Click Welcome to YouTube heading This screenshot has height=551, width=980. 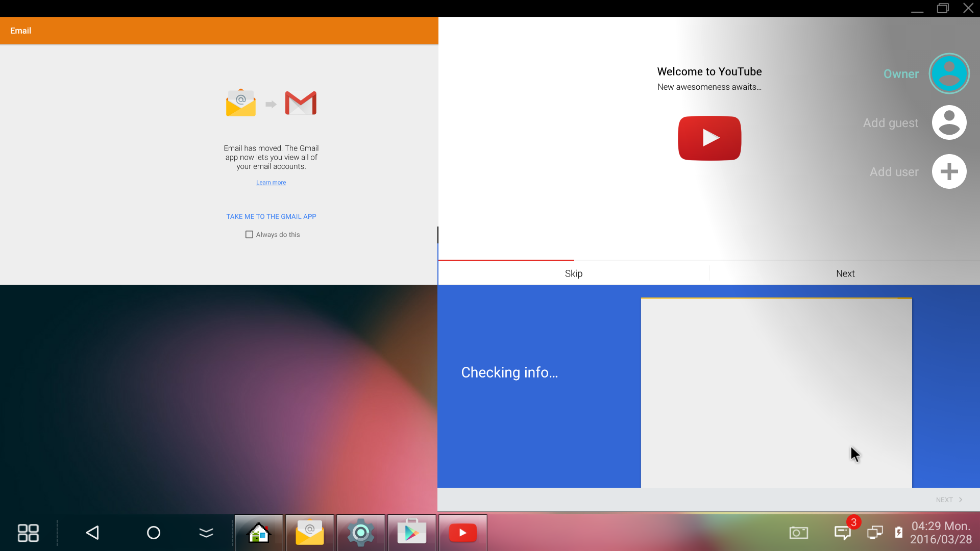pos(709,71)
